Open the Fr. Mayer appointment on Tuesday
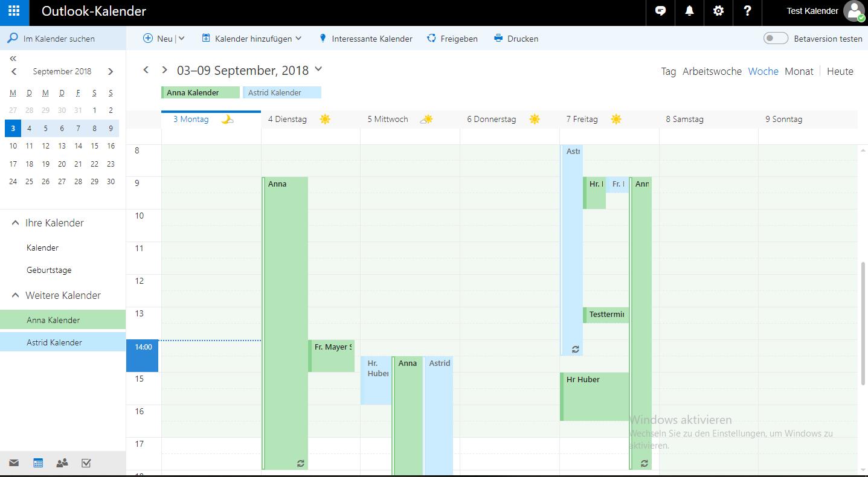The image size is (868, 477). coord(331,356)
